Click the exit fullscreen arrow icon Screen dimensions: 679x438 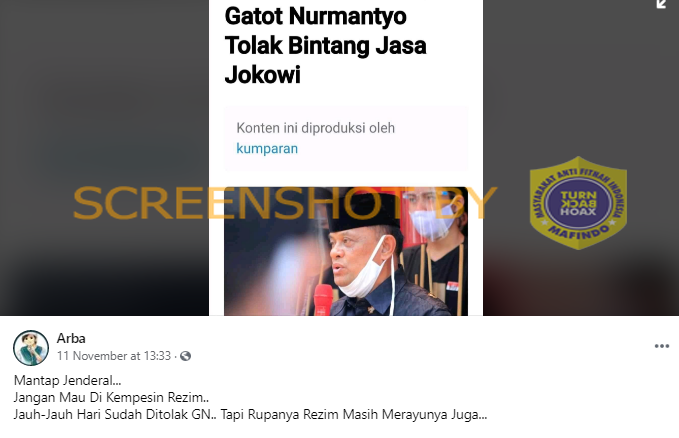click(x=661, y=4)
